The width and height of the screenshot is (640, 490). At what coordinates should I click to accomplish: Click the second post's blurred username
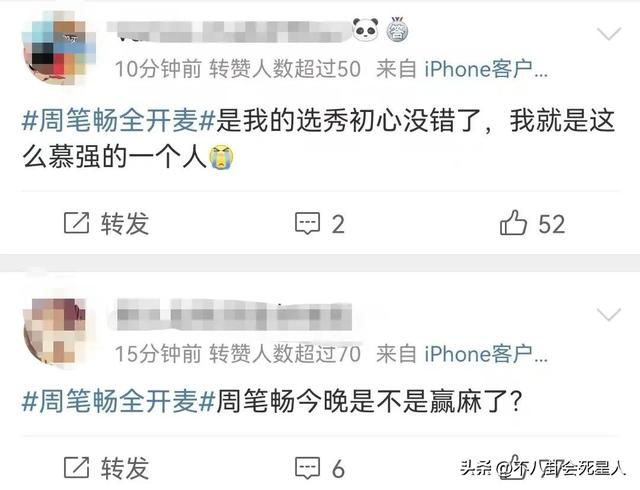click(x=233, y=315)
